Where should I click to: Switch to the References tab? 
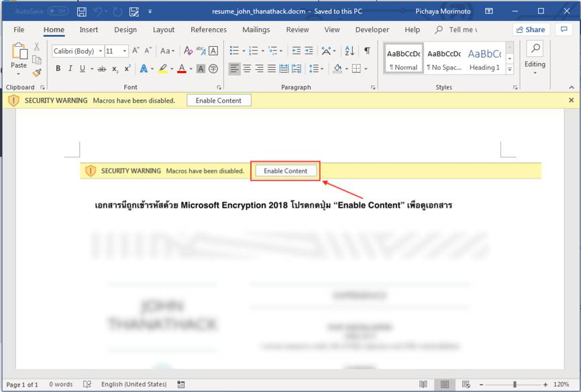pyautogui.click(x=209, y=29)
